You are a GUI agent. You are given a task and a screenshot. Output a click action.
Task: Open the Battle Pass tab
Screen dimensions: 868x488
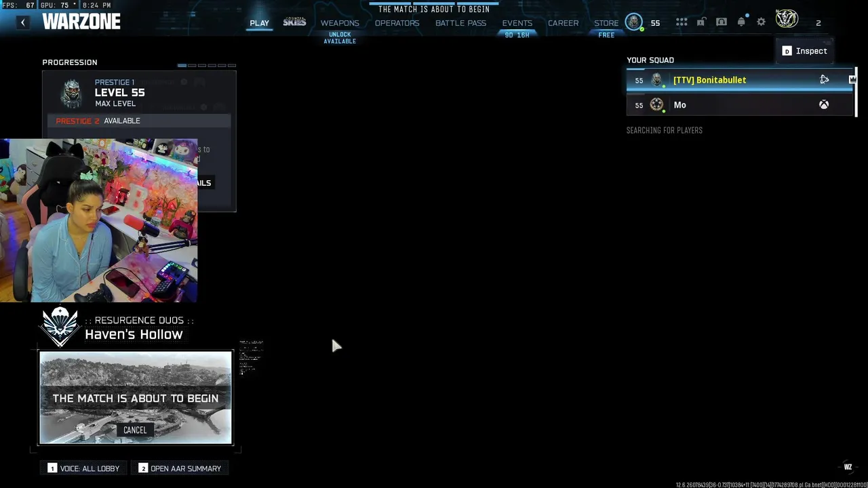[x=460, y=23]
